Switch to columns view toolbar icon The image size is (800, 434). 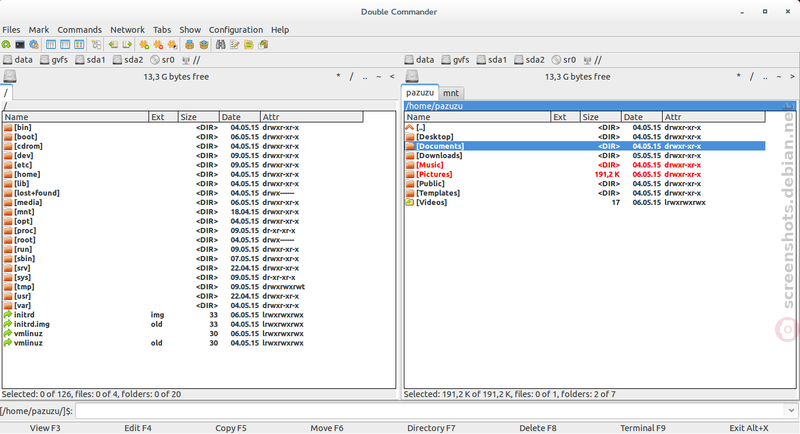click(65, 45)
